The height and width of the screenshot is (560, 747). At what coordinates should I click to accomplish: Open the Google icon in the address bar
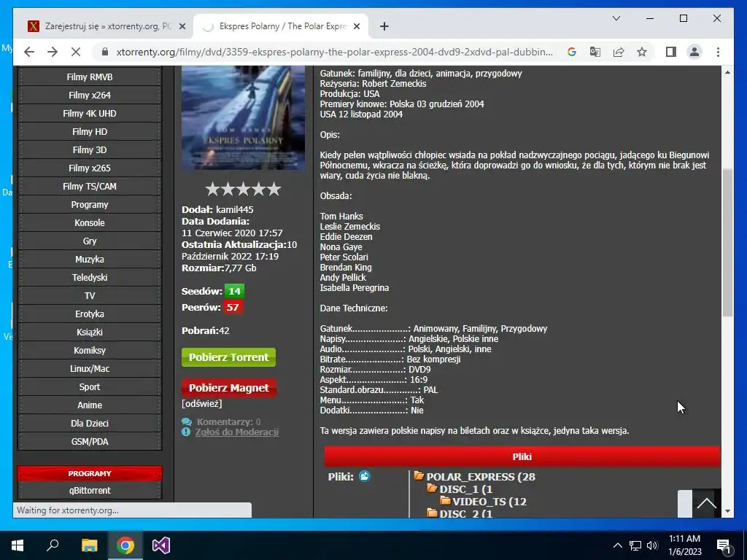tap(572, 52)
